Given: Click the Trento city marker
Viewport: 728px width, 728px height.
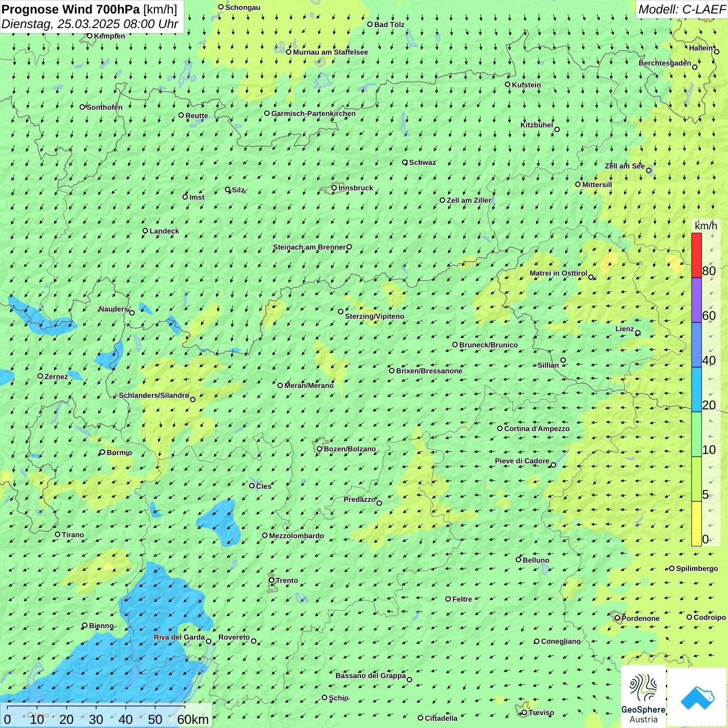Looking at the screenshot, I should pos(271,580).
